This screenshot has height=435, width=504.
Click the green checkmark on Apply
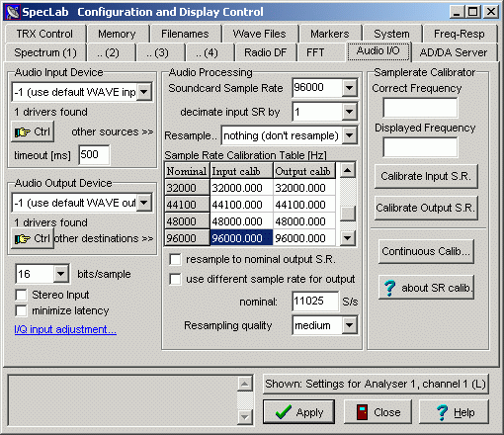(x=284, y=412)
